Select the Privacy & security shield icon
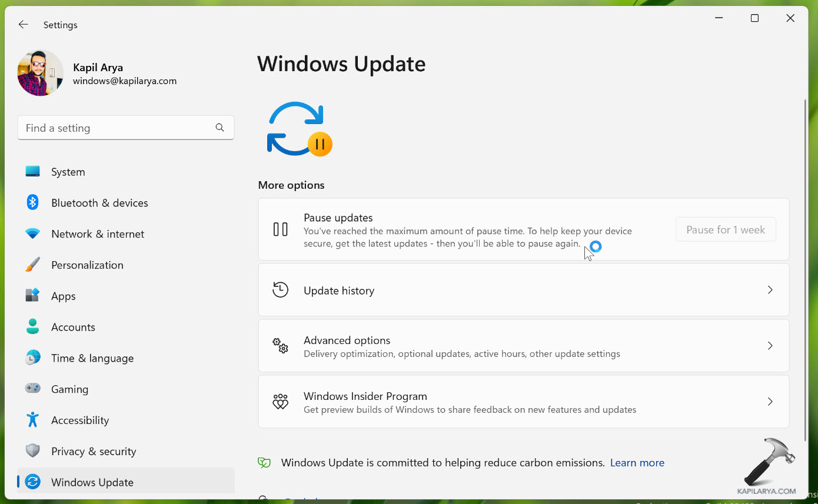The image size is (818, 504). (x=32, y=451)
